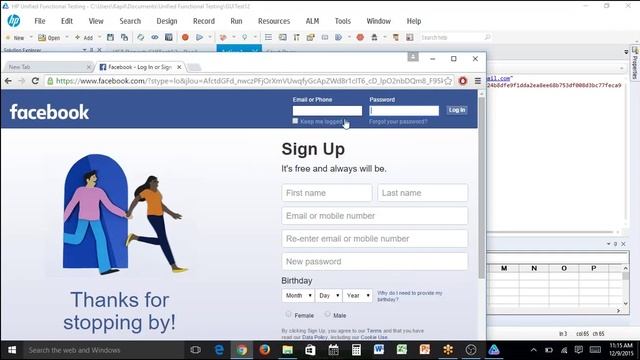Open the UFT Resources menu
The height and width of the screenshot is (360, 640).
274,21
